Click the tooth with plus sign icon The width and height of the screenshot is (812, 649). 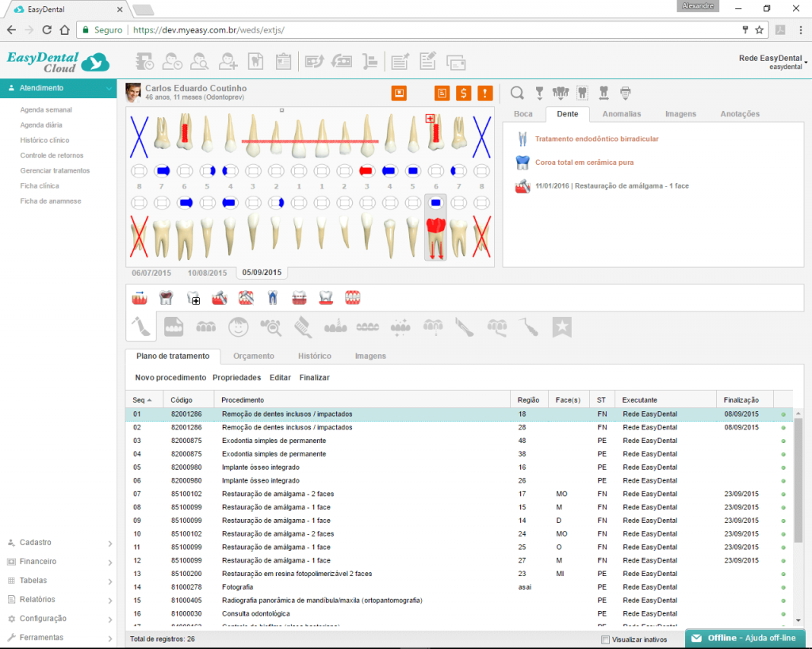tap(193, 298)
